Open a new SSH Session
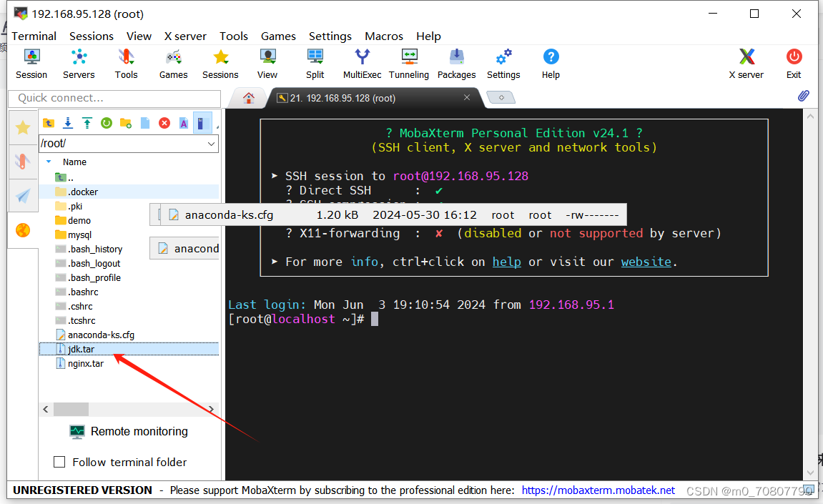Viewport: 823px width, 504px height. (x=31, y=64)
